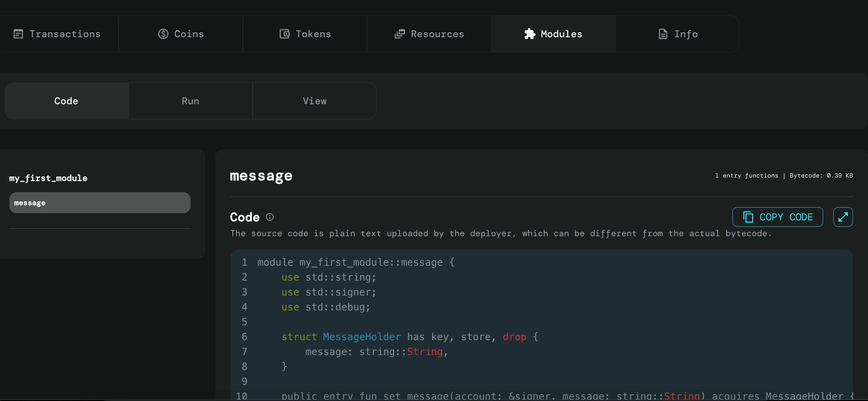Click the Tokens wallet icon

click(284, 34)
